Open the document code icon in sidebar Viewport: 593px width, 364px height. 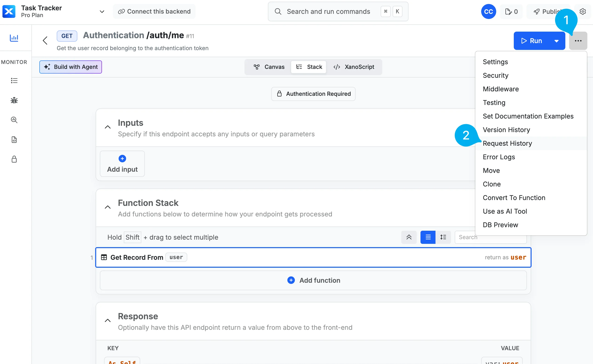point(14,140)
